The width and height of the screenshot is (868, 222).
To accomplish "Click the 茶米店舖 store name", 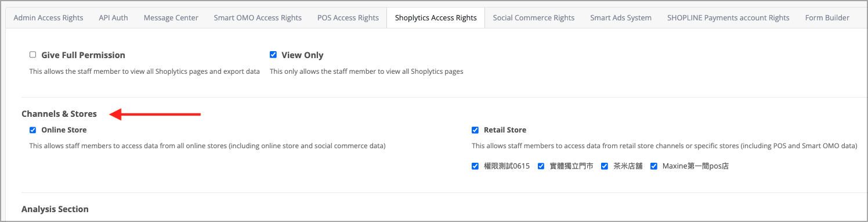I will coord(628,166).
